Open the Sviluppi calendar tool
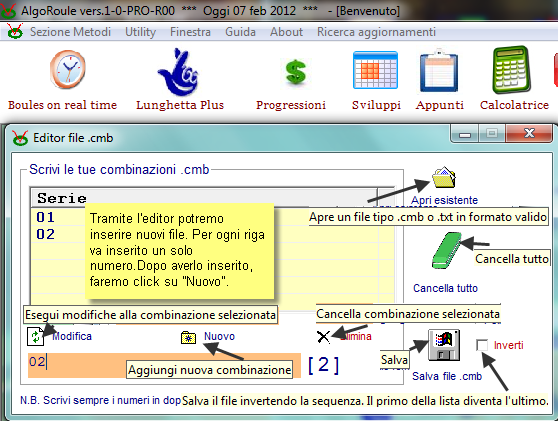Screen dimensions: 558x421 375,70
